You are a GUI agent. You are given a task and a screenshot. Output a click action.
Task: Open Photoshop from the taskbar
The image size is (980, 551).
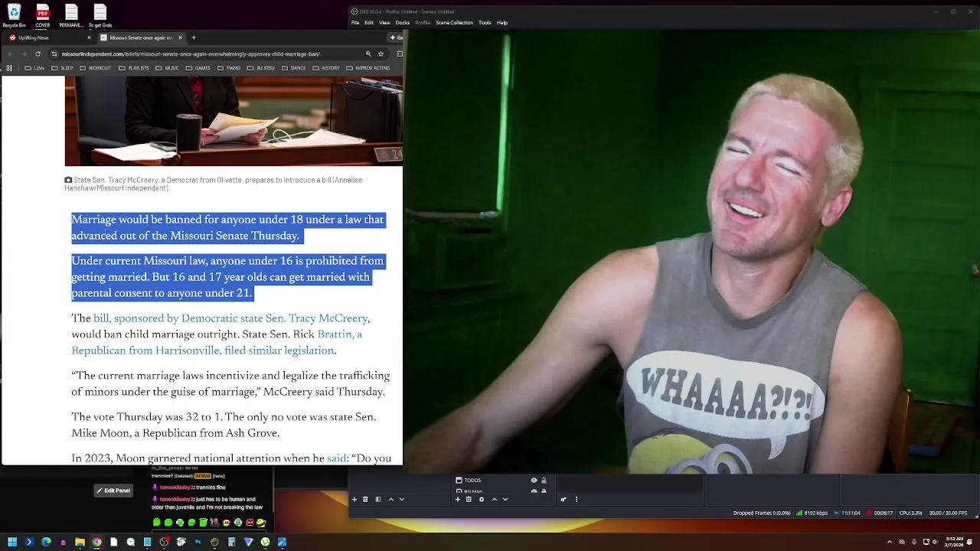tap(198, 542)
